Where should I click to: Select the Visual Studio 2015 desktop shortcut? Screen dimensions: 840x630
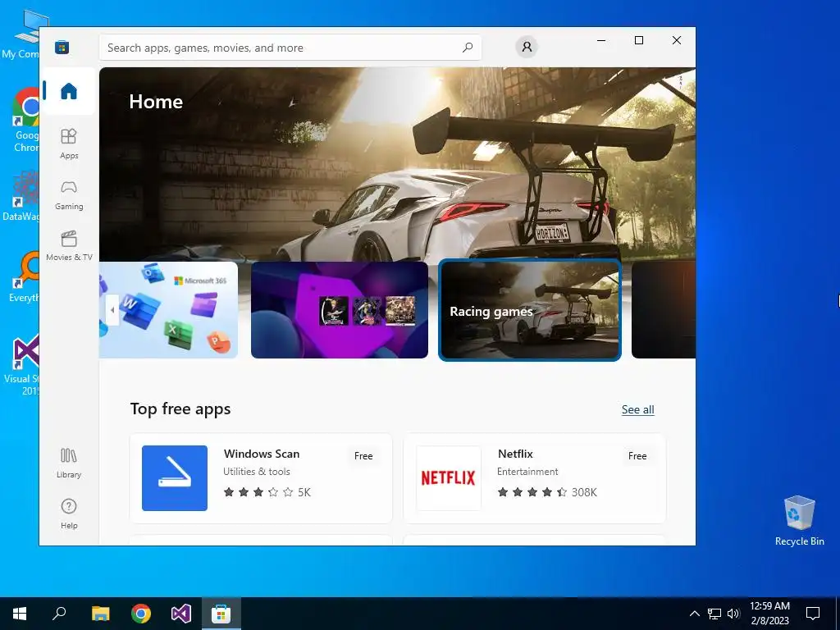21,364
